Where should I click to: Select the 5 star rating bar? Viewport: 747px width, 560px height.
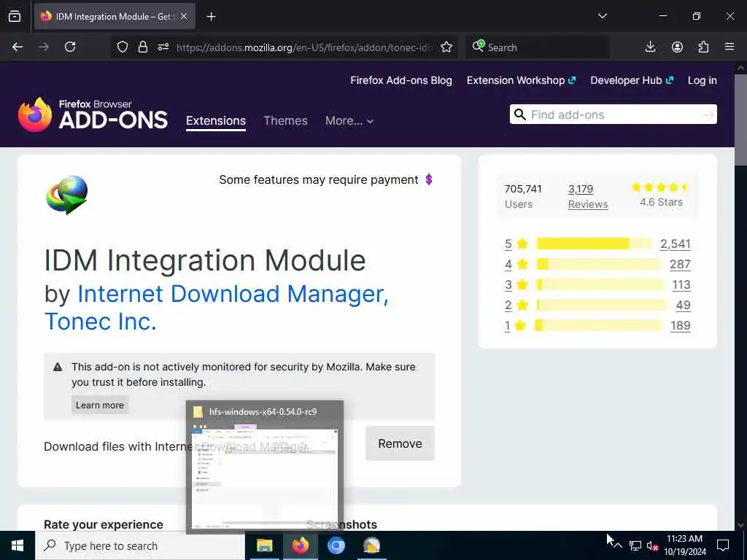[x=594, y=244]
